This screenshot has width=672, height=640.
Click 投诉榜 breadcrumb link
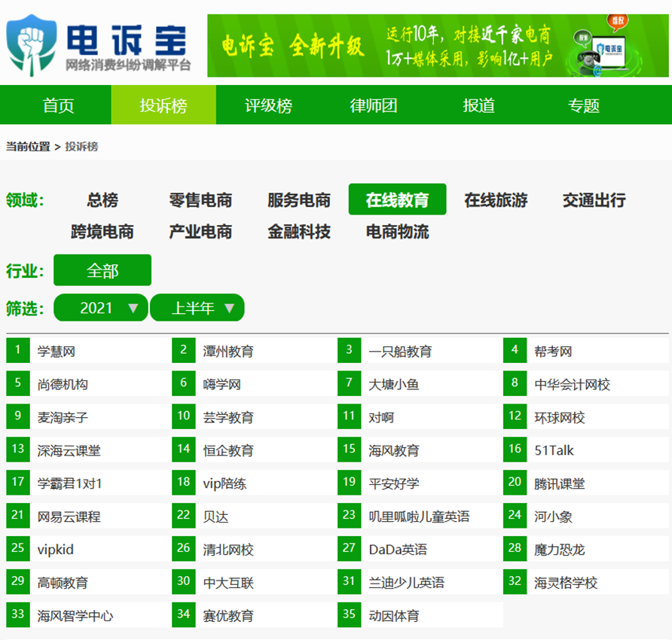tap(81, 147)
